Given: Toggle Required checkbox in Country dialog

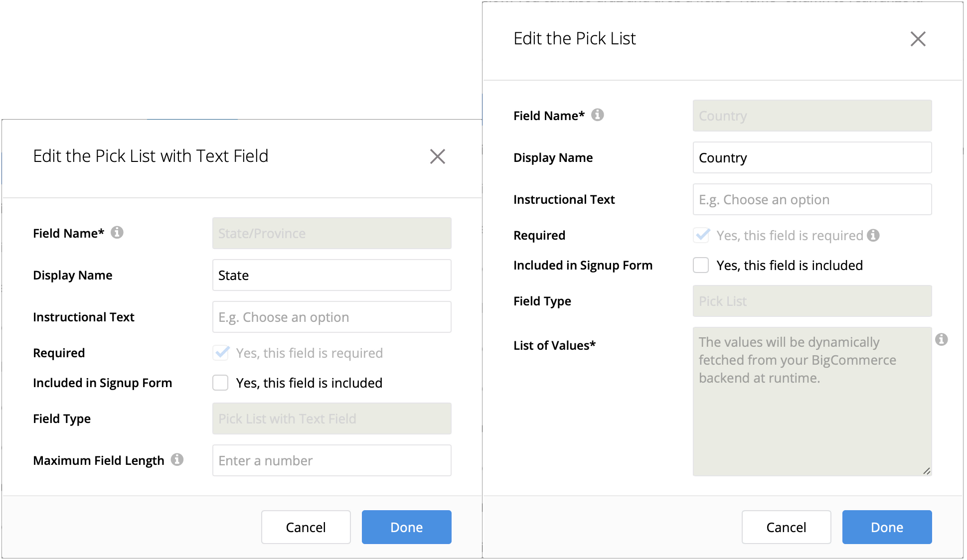Looking at the screenshot, I should pos(701,235).
